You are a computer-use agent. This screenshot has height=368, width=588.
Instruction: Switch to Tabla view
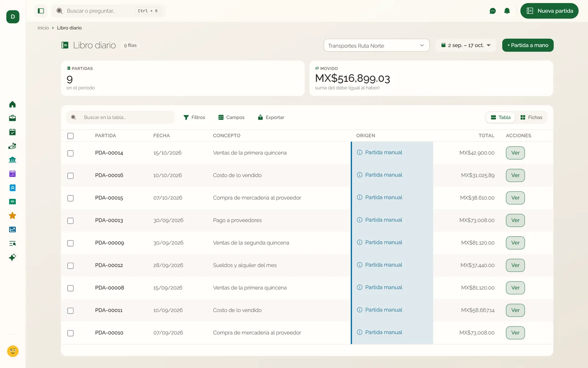[501, 117]
